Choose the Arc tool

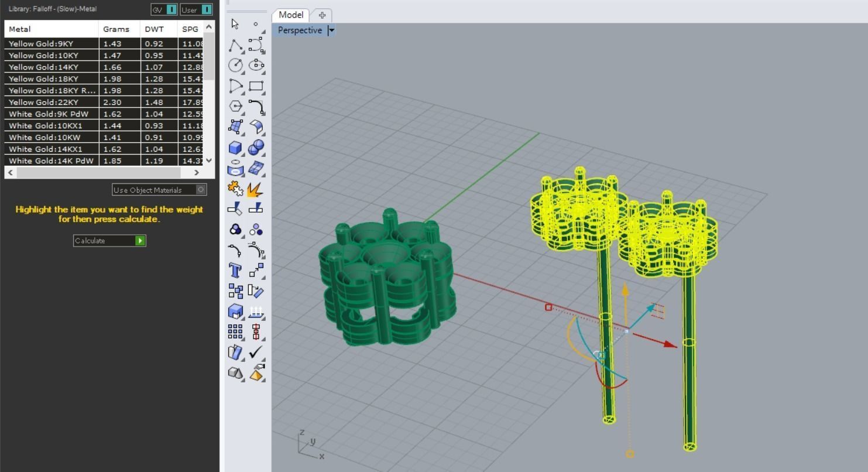coord(235,86)
